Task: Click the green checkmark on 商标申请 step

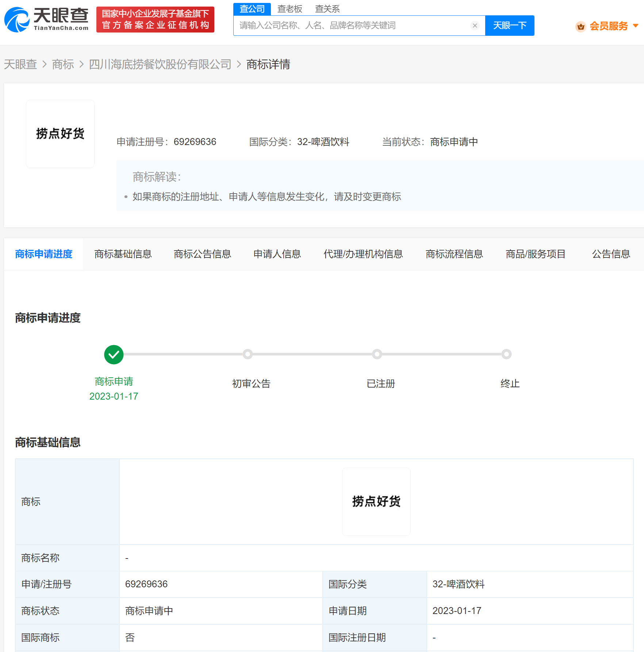Action: tap(114, 354)
